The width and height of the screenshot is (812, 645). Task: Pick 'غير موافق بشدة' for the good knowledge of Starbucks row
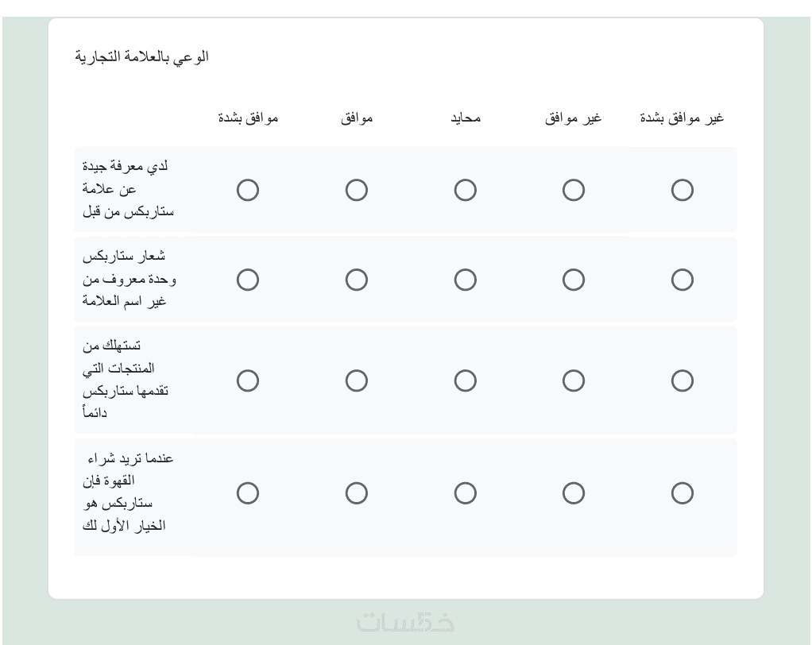(x=682, y=190)
